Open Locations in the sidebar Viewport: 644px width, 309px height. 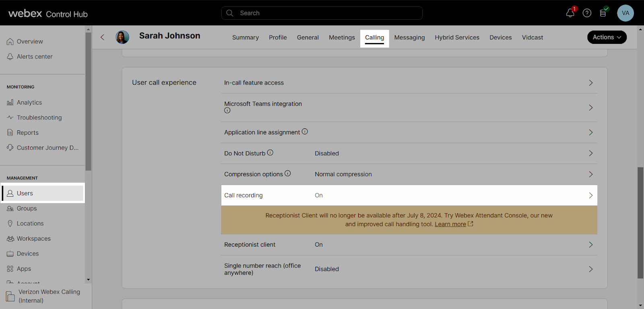coord(30,224)
